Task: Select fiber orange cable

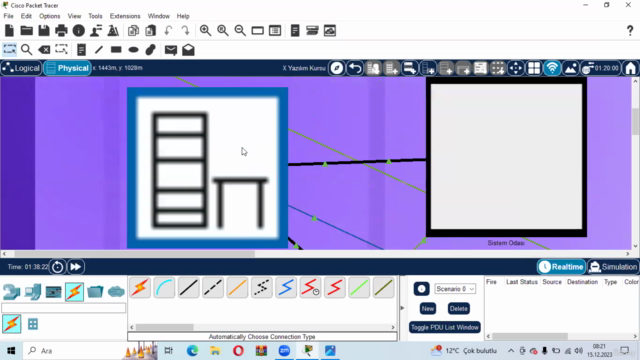Action: click(x=237, y=288)
